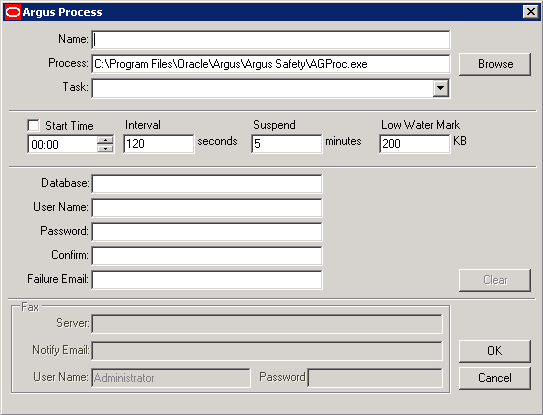Close the Argus Process dialog

tap(531, 12)
